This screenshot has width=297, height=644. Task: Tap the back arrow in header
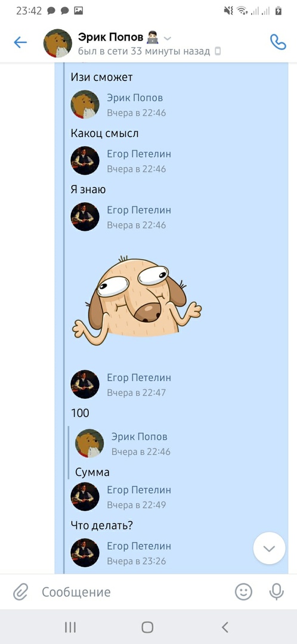(x=20, y=42)
